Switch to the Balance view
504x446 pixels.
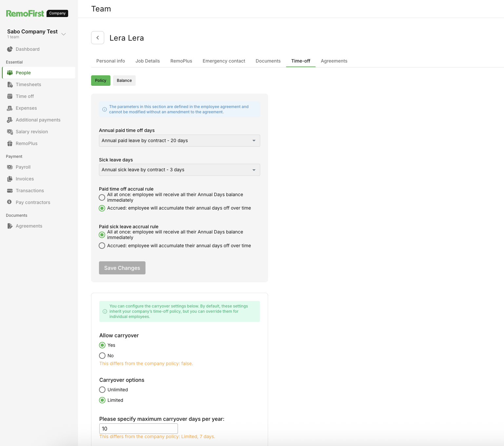[x=124, y=81]
